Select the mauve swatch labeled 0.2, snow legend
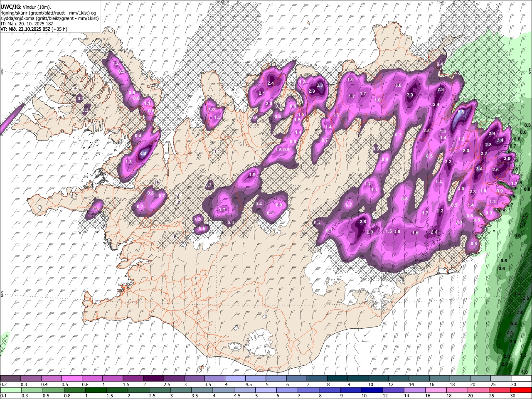The width and height of the screenshot is (532, 399). (x=11, y=379)
